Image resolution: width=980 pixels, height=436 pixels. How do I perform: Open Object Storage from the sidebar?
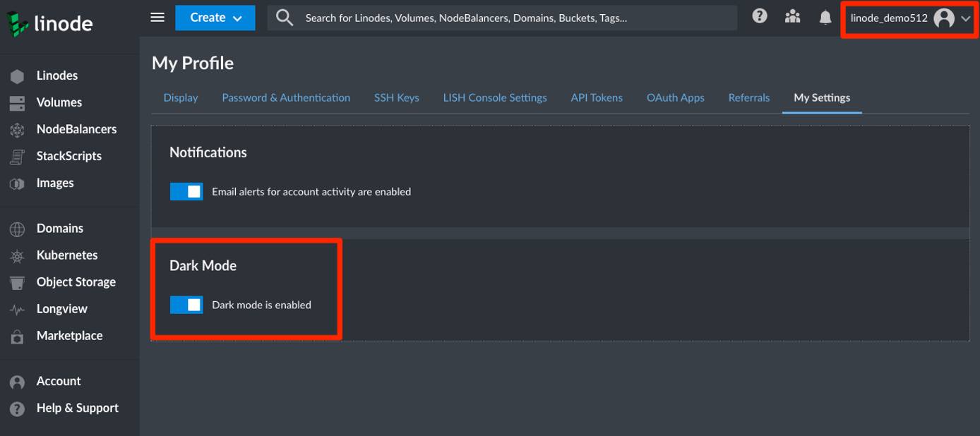pyautogui.click(x=76, y=281)
